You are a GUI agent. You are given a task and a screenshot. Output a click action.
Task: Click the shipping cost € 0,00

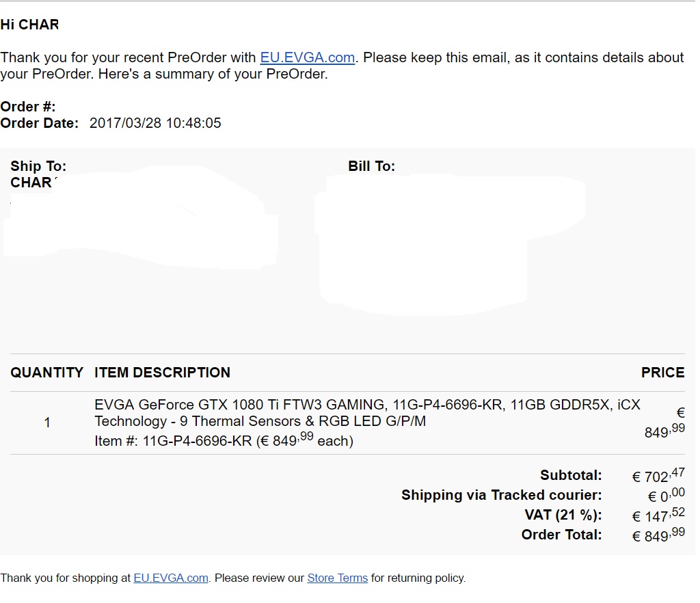(666, 495)
